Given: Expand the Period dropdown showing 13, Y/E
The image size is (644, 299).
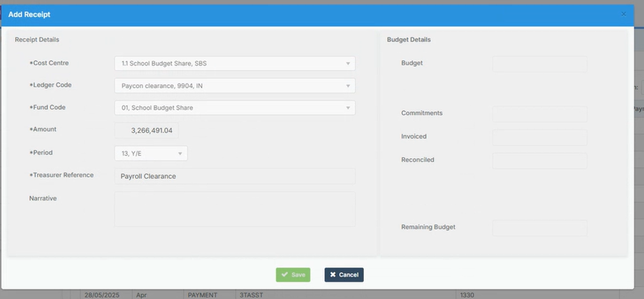Looking at the screenshot, I should coord(151,153).
